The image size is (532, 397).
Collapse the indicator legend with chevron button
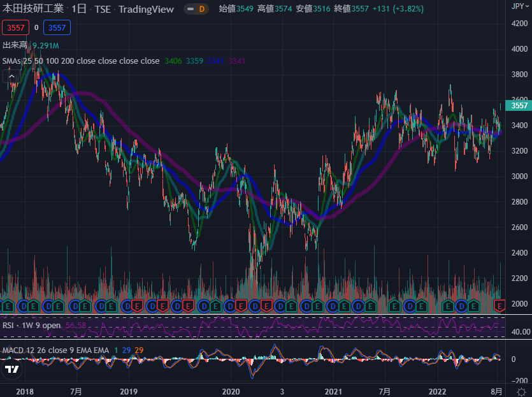[x=11, y=76]
